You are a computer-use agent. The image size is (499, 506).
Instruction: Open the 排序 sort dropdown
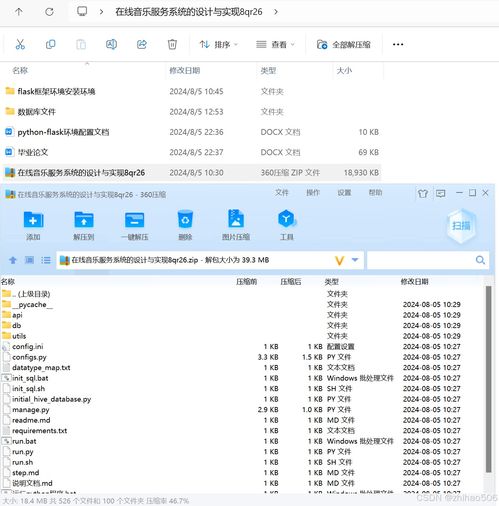pyautogui.click(x=218, y=44)
